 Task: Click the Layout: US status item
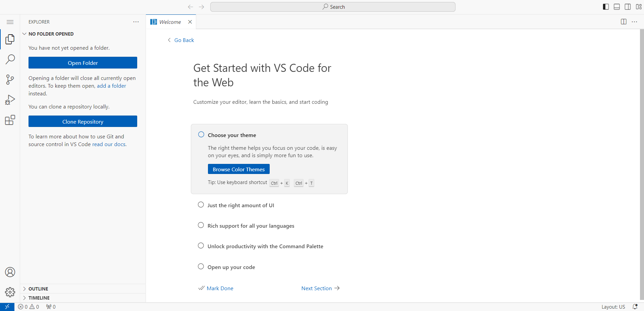(613, 307)
